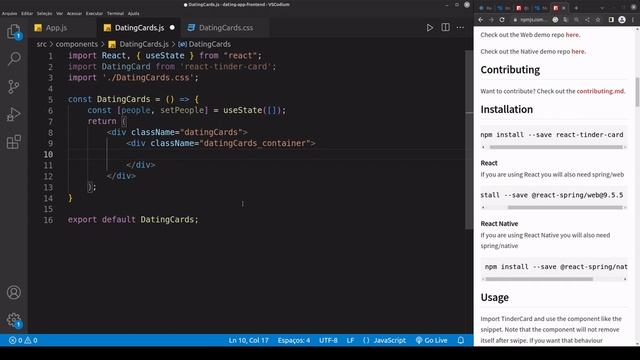The image size is (640, 360).
Task: Reload the npmjs page in the browser
Action: click(x=502, y=20)
